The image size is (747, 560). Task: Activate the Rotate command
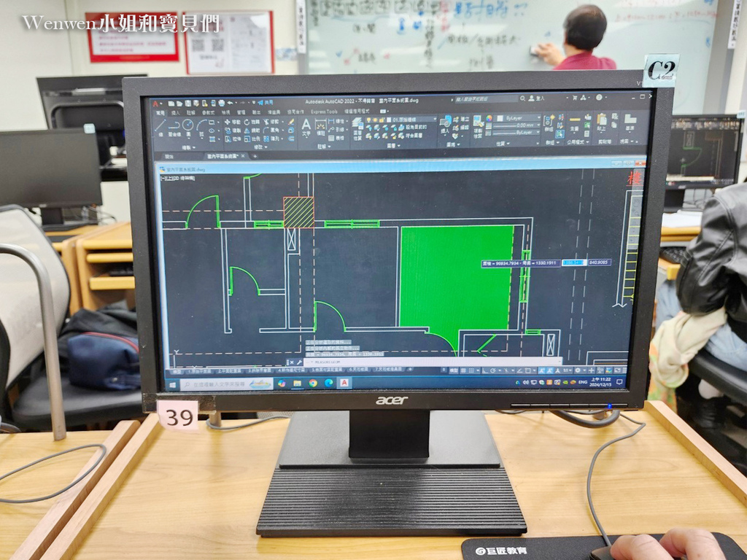point(252,122)
